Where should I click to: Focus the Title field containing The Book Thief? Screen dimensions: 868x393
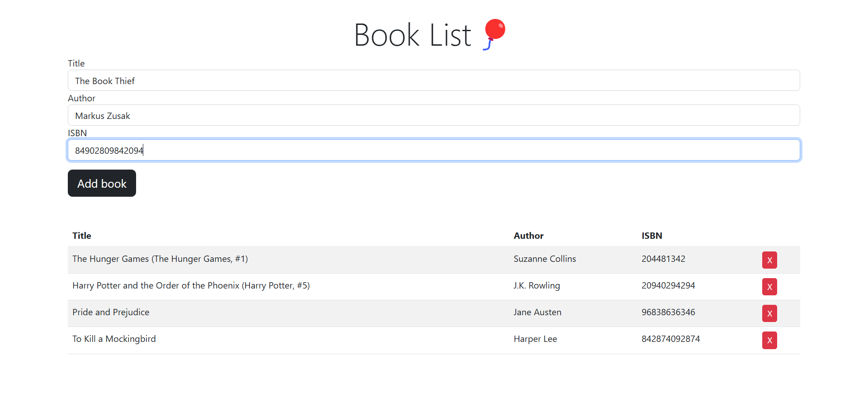434,80
